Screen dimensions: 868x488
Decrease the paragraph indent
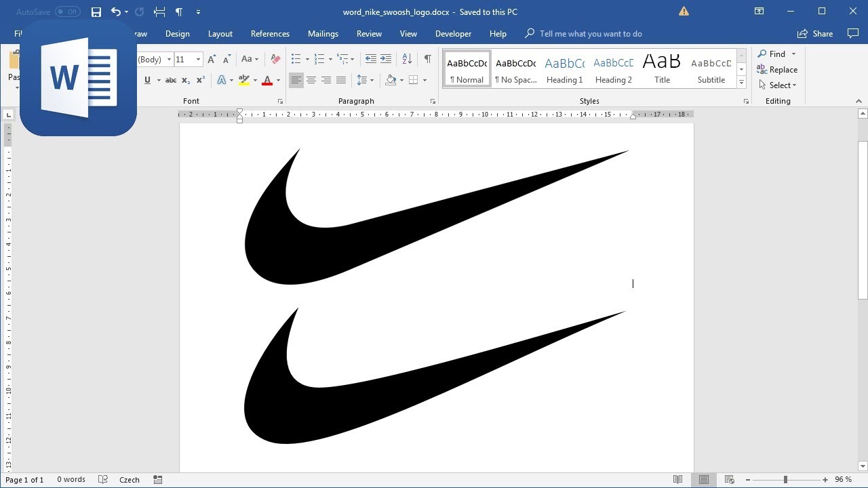[x=371, y=59]
